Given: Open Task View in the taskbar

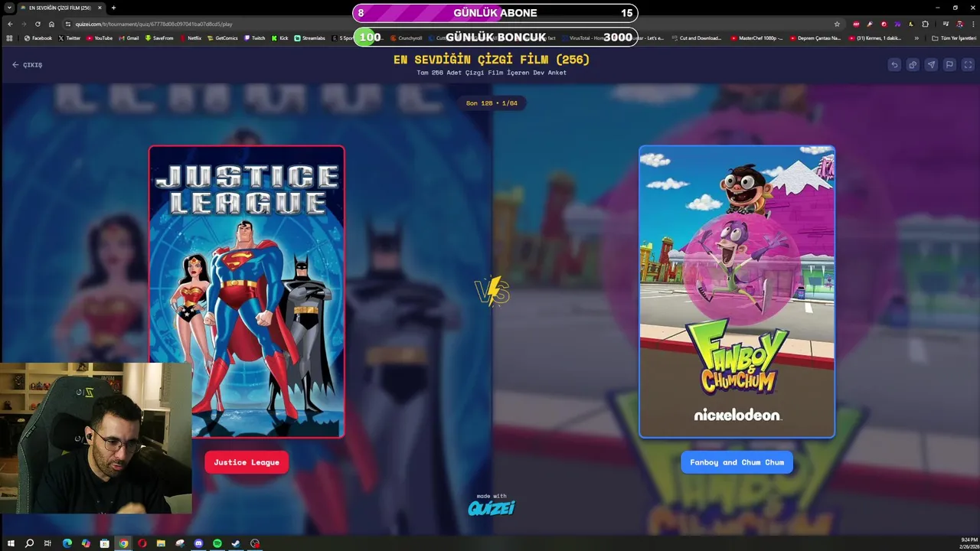Looking at the screenshot, I should [x=47, y=543].
